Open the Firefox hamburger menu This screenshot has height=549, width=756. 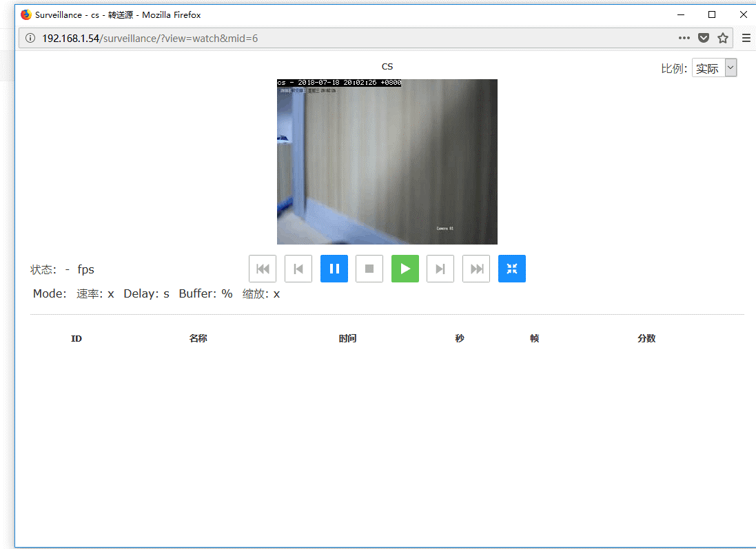(x=746, y=38)
